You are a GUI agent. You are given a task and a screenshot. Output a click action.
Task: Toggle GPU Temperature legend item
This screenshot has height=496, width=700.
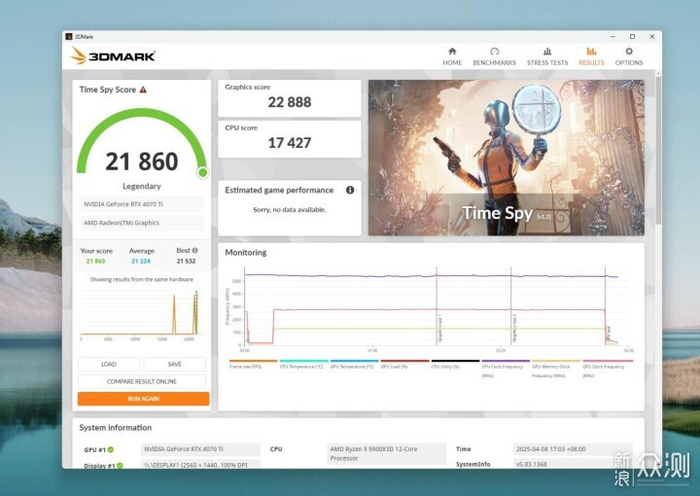354,364
